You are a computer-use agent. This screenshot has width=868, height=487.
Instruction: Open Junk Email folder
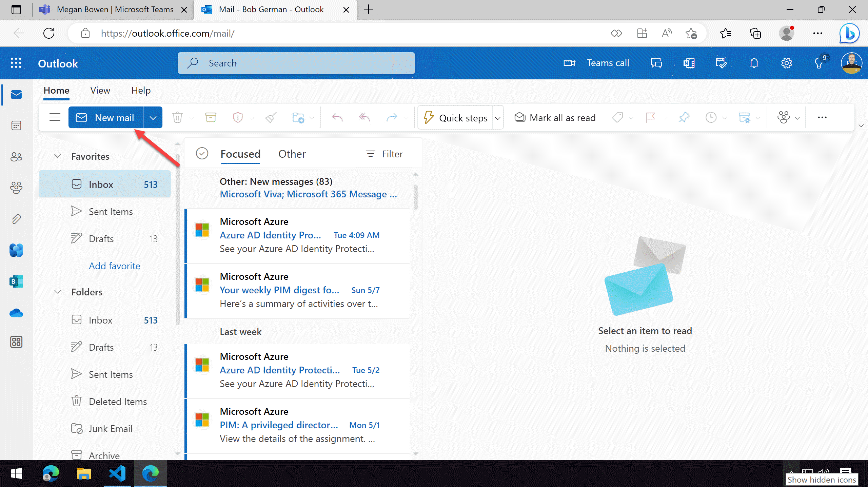(104, 429)
